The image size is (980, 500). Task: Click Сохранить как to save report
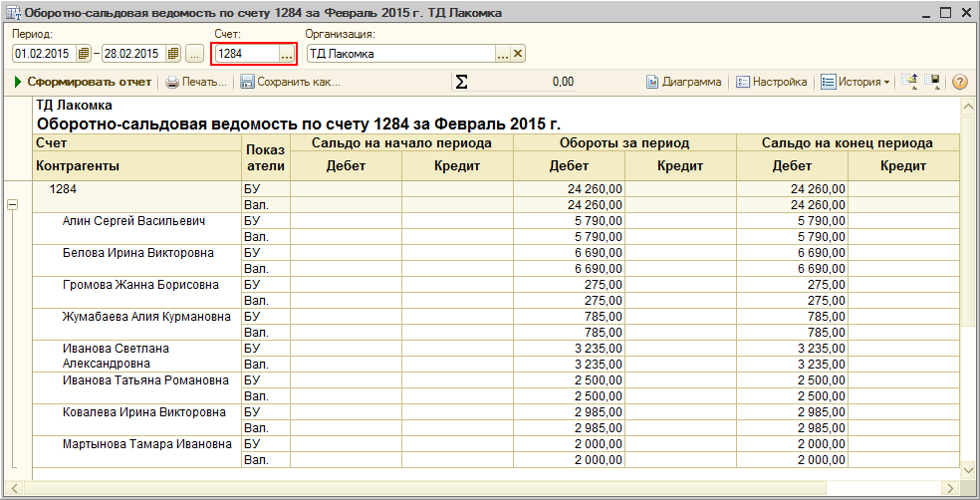(290, 82)
